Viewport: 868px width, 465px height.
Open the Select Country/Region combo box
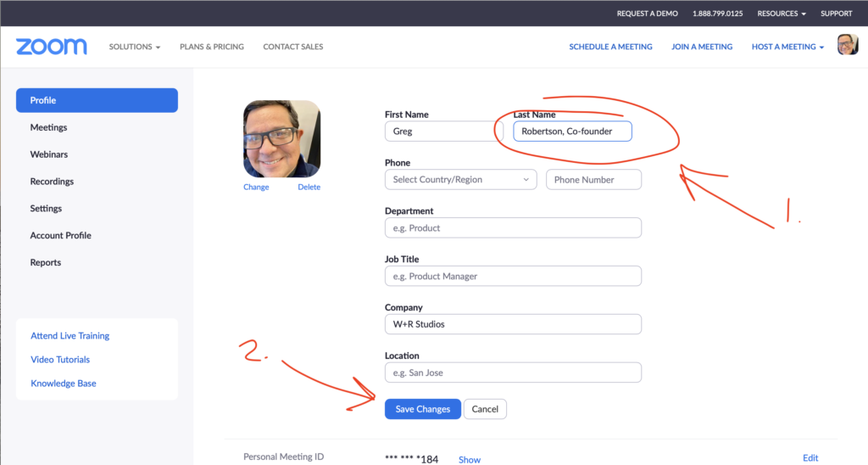(461, 180)
